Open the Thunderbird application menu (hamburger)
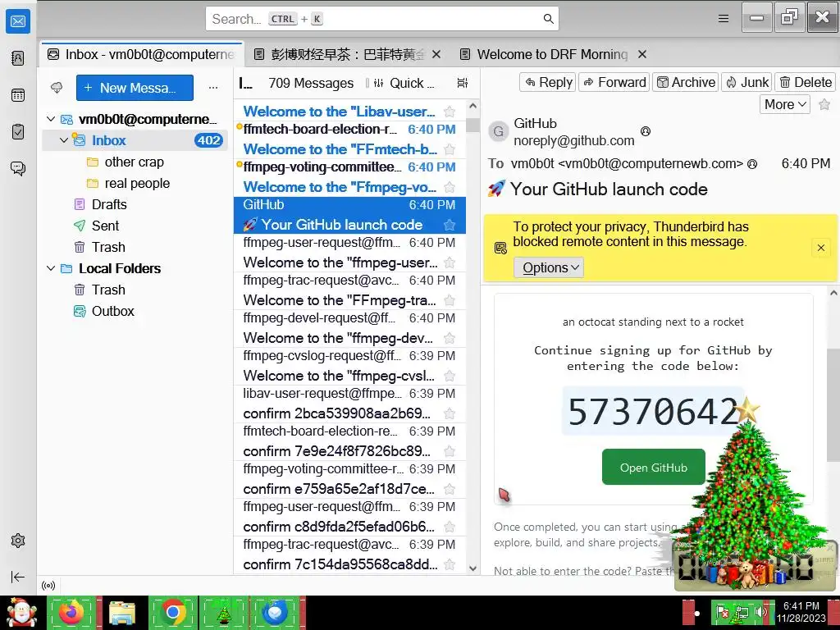840x630 pixels. (x=724, y=19)
